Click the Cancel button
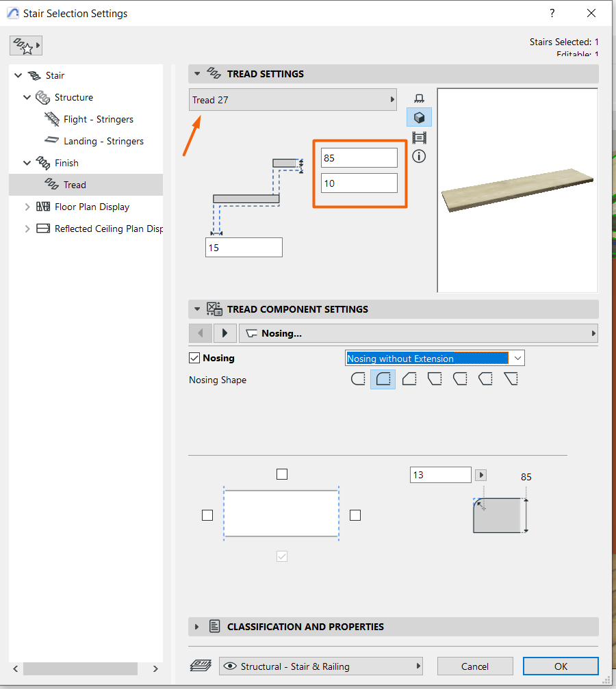Viewport: 616px width, 689px height. pos(475,666)
